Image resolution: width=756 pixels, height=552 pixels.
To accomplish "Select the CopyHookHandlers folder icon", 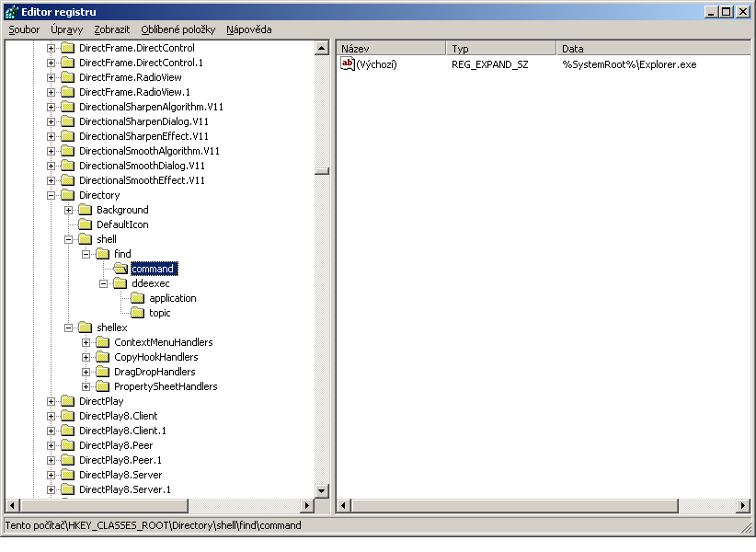I will [103, 357].
